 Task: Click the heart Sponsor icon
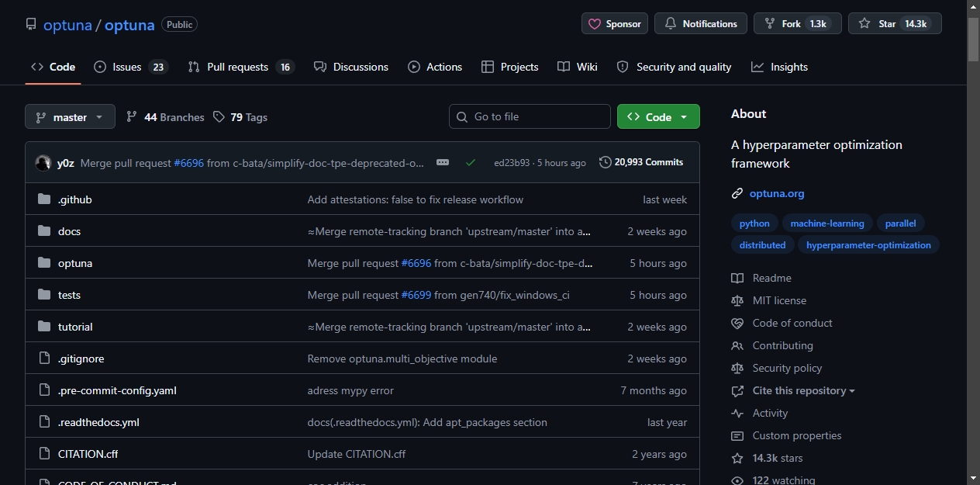(595, 24)
